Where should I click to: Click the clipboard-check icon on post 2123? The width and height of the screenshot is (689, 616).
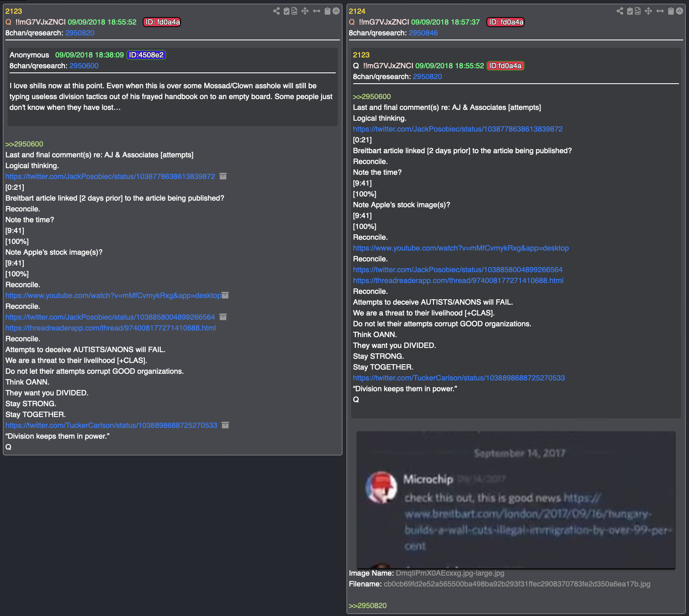pos(287,11)
